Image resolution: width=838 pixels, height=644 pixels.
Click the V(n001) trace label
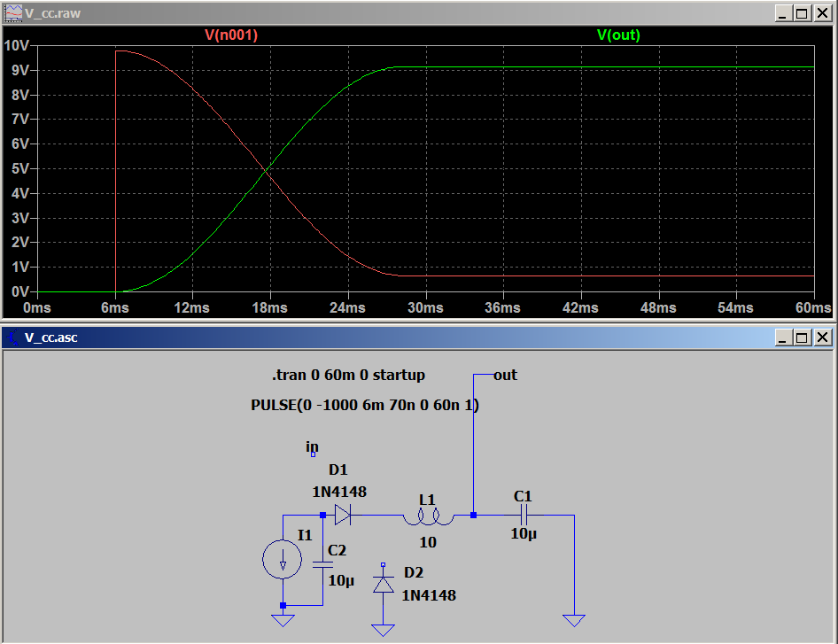coord(231,35)
